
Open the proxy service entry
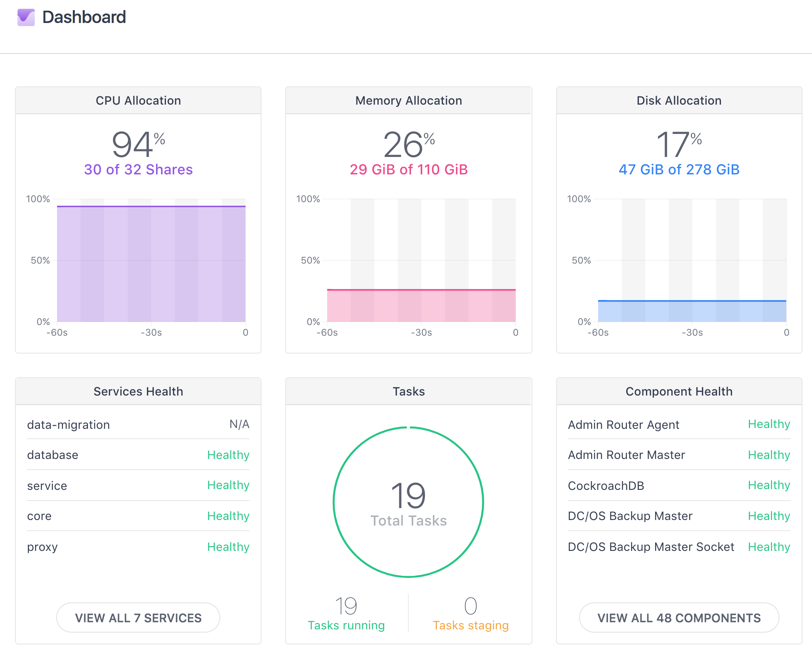[x=42, y=547]
